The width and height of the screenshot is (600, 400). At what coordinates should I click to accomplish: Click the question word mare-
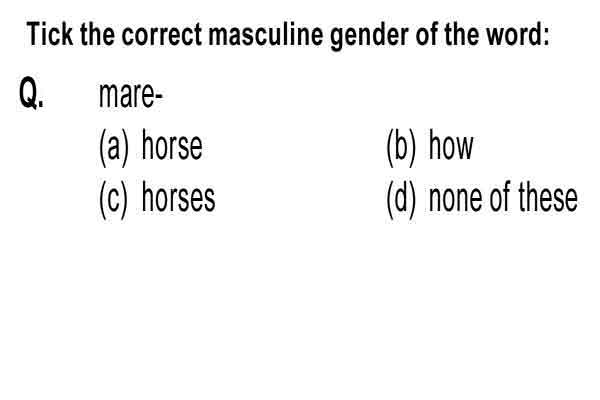130,95
